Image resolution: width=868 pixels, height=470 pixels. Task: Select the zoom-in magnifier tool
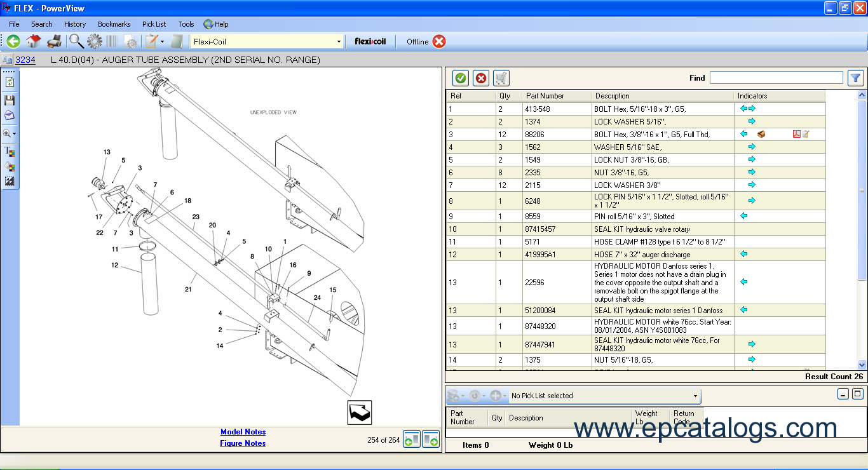[7, 133]
